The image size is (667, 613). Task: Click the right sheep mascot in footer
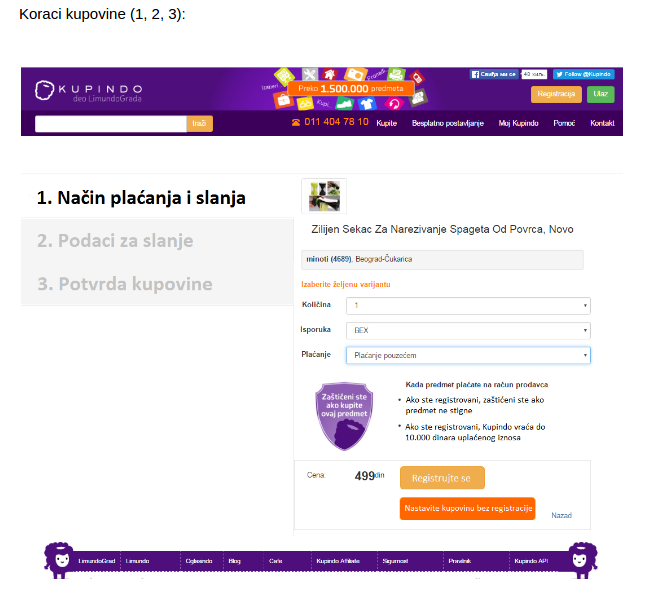click(x=583, y=560)
